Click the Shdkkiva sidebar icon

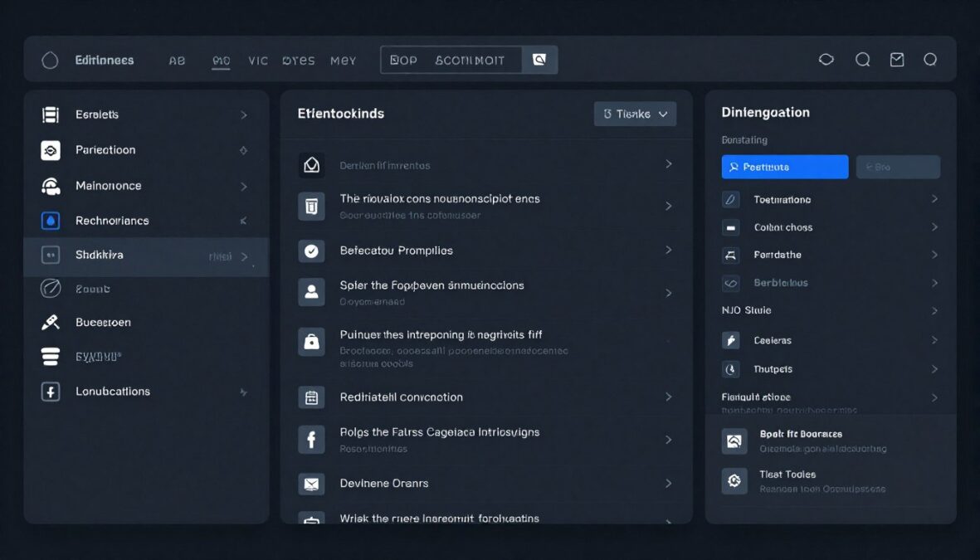pos(51,255)
